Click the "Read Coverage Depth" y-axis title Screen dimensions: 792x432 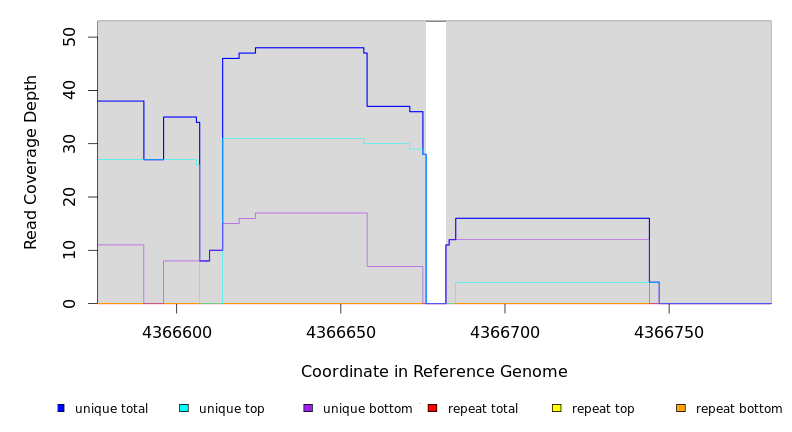click(x=31, y=162)
